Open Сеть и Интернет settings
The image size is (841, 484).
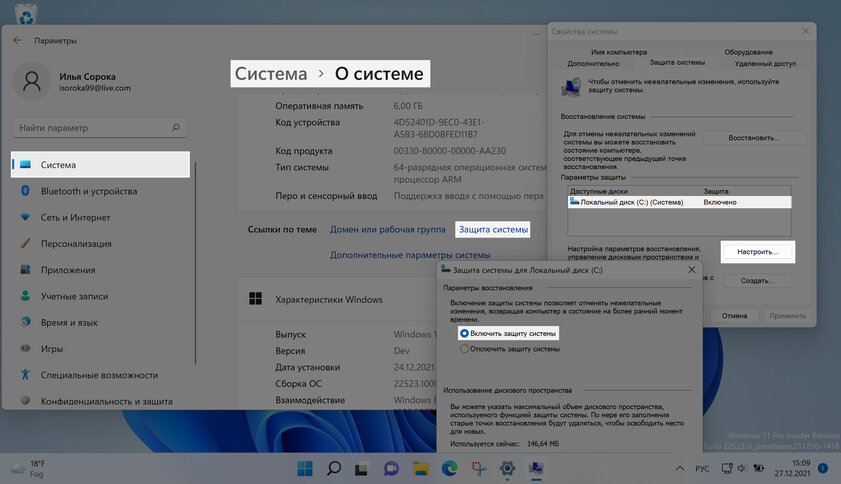tap(100, 217)
